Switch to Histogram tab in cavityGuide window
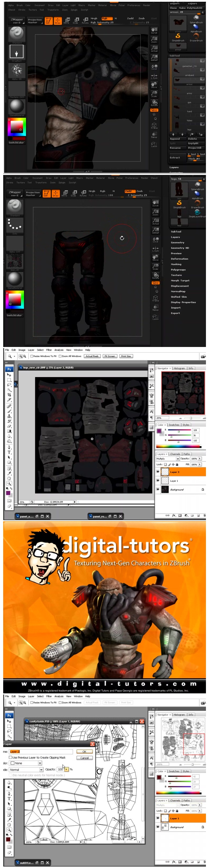This screenshot has height=868, width=210. pyautogui.click(x=179, y=714)
